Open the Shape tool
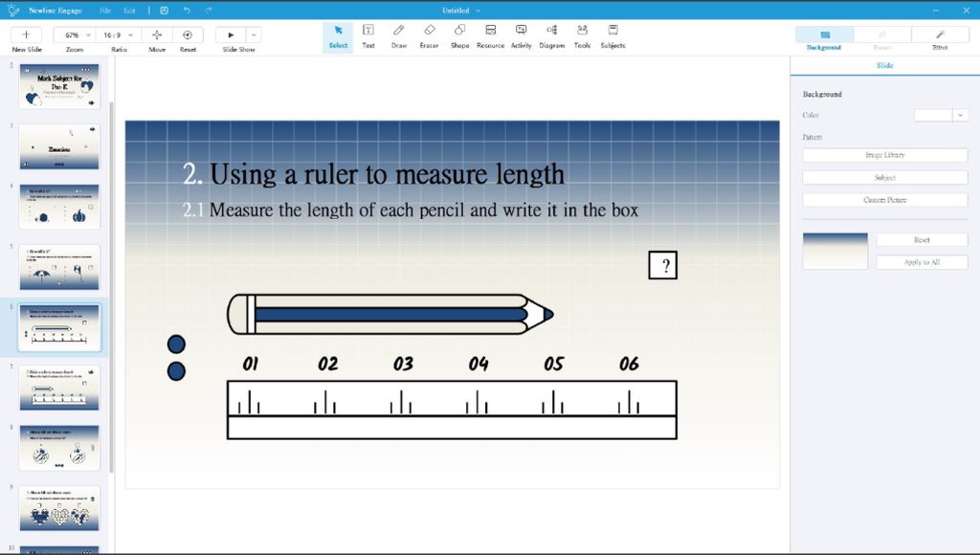The height and width of the screenshot is (555, 980). [459, 35]
